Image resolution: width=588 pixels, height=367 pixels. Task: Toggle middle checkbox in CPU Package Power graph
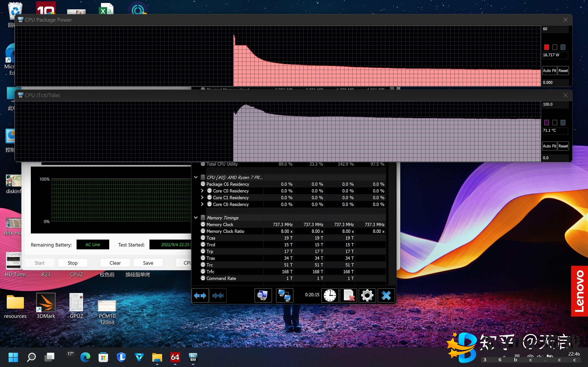(x=555, y=47)
